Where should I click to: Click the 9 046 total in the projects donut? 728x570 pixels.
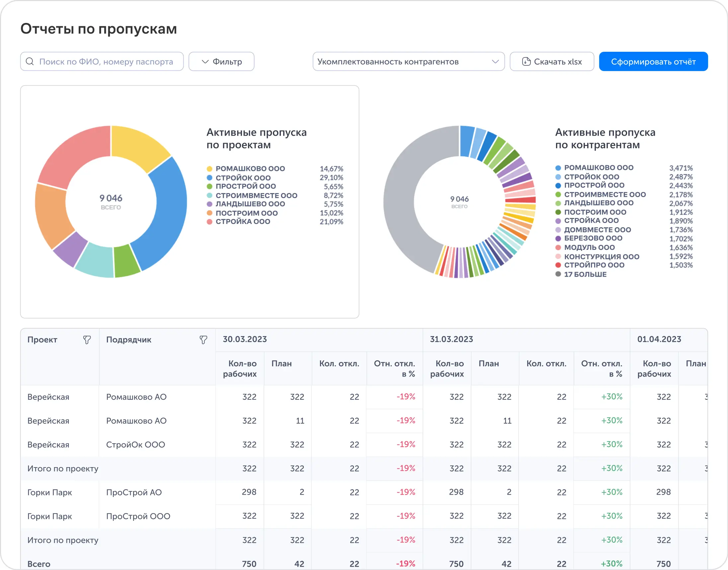click(x=111, y=198)
